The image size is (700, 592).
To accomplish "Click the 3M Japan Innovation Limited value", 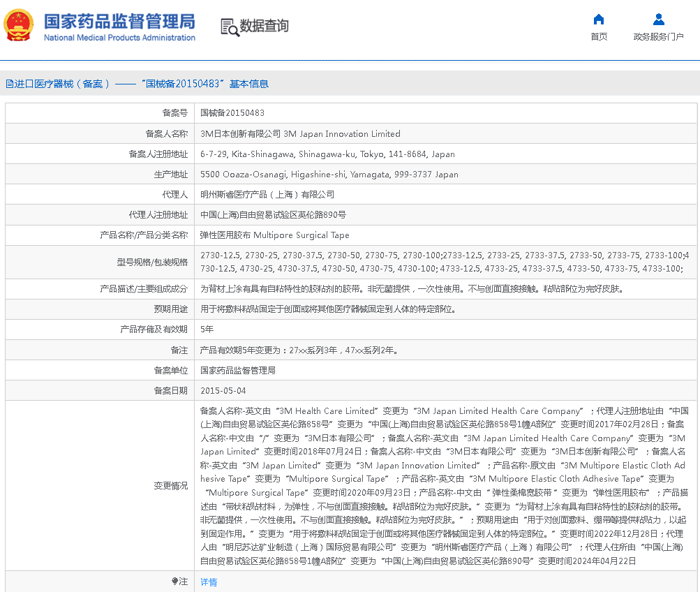I will [x=300, y=134].
